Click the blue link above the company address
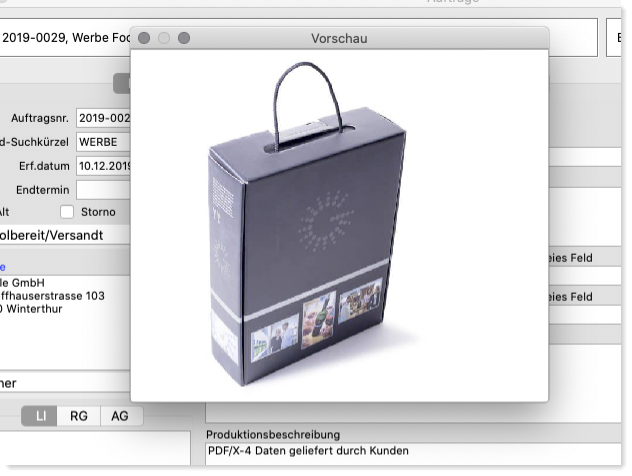632x476 pixels. pos(3,268)
